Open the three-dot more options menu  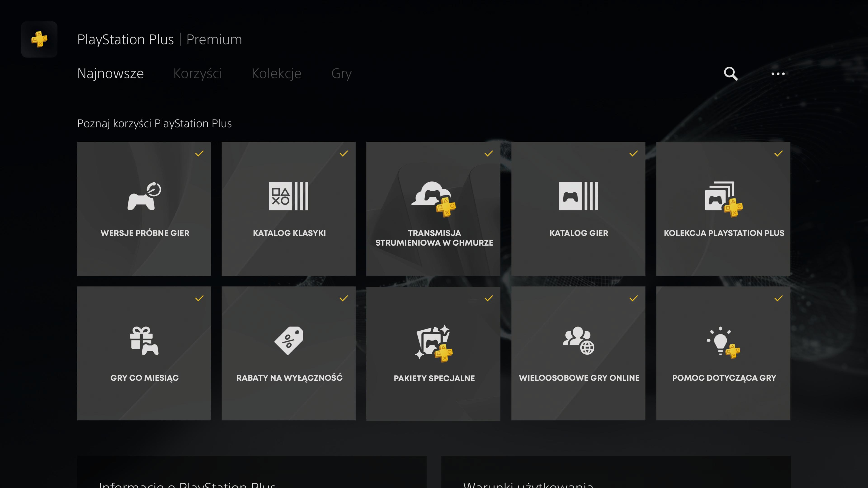(x=778, y=74)
